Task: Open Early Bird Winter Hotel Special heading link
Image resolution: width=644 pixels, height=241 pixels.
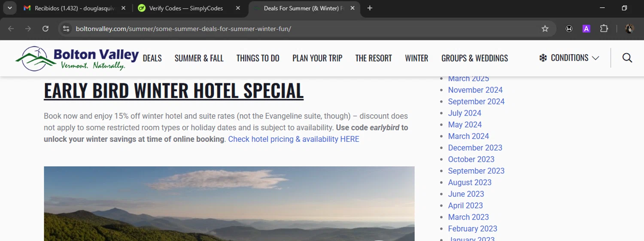Action: 174,90
